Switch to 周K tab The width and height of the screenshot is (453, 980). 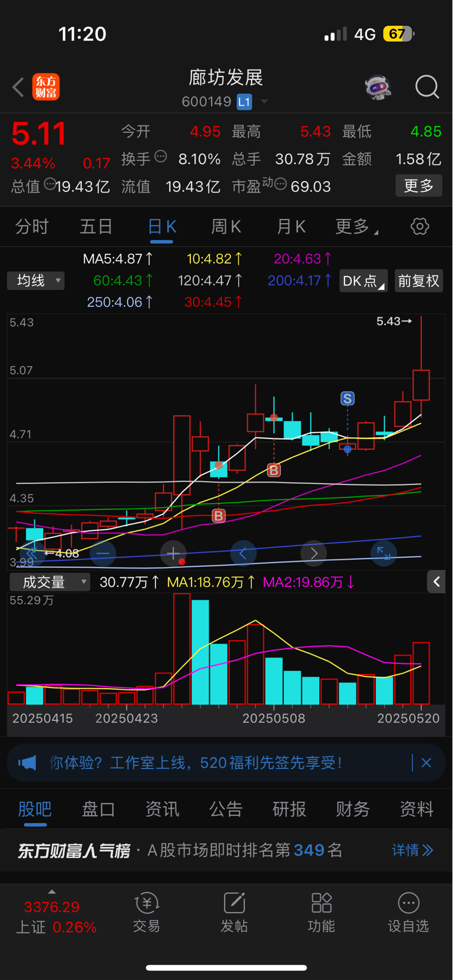(x=226, y=227)
